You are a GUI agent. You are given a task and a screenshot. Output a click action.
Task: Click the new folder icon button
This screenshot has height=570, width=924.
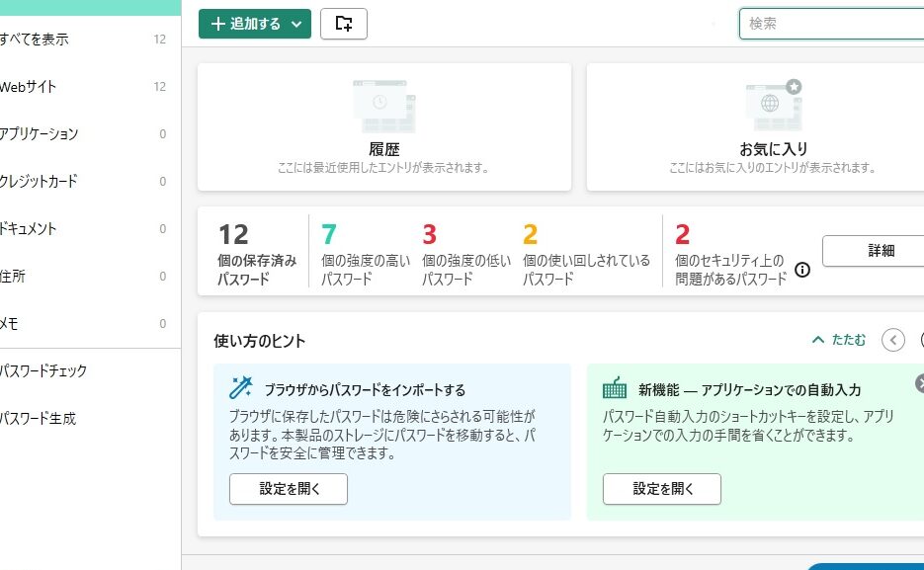(x=344, y=24)
